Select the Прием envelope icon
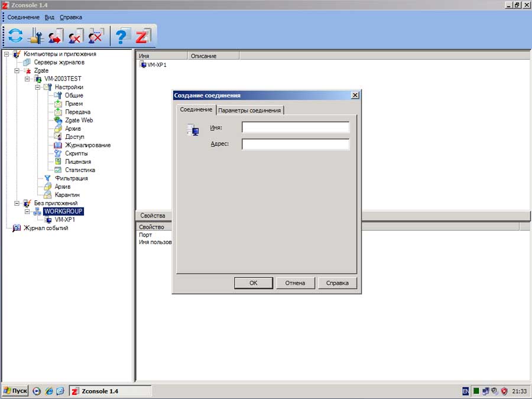 pyautogui.click(x=58, y=104)
